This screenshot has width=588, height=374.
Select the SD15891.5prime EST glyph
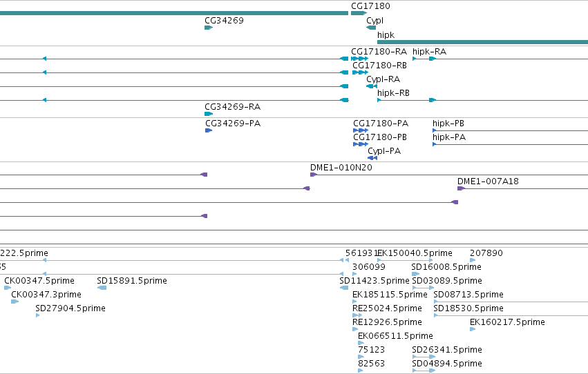tap(102, 288)
